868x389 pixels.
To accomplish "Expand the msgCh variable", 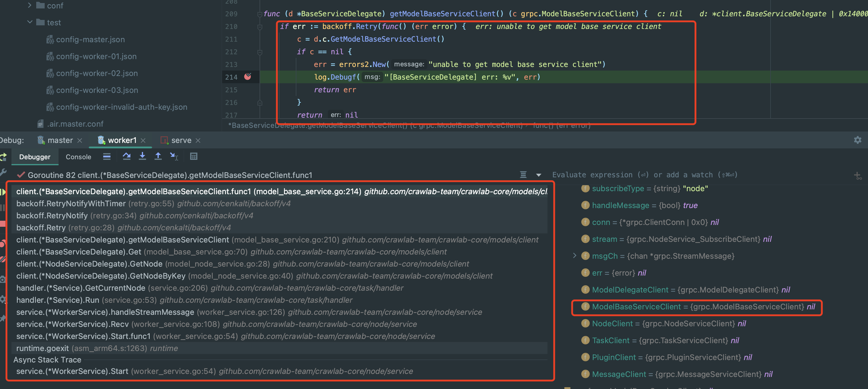I will click(575, 256).
